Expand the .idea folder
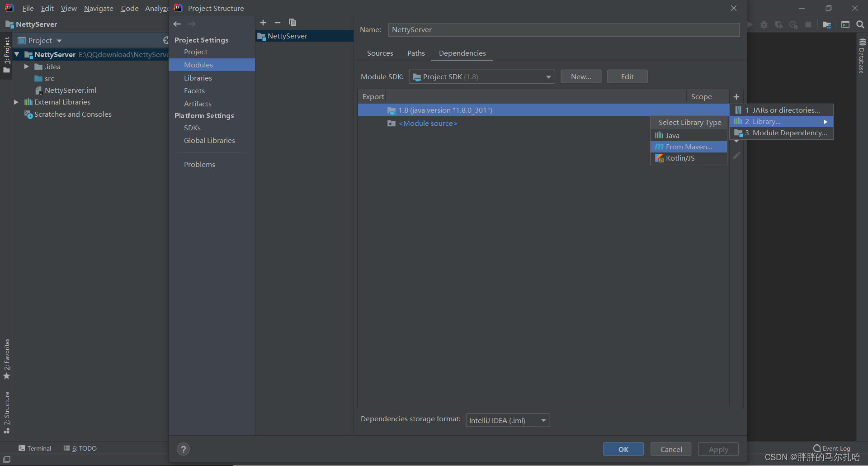The image size is (868, 466). [27, 67]
